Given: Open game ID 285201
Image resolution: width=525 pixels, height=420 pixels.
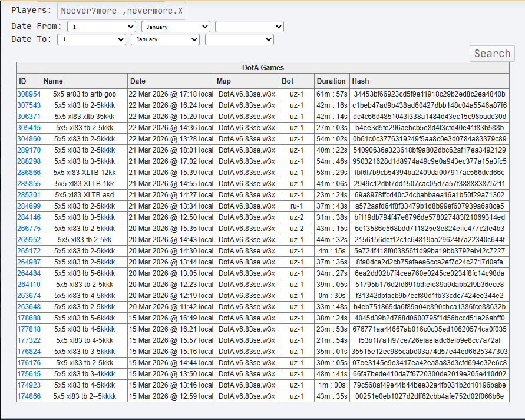Looking at the screenshot, I should [29, 195].
